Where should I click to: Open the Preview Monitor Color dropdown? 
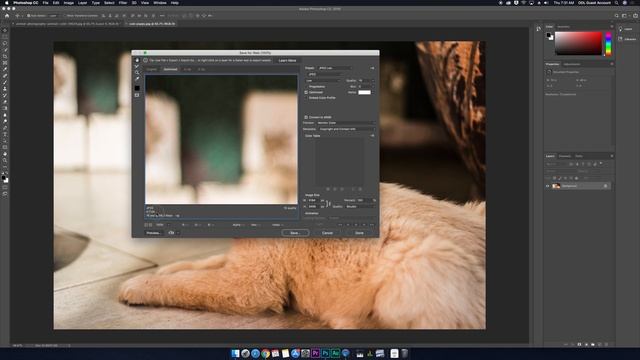[345, 123]
